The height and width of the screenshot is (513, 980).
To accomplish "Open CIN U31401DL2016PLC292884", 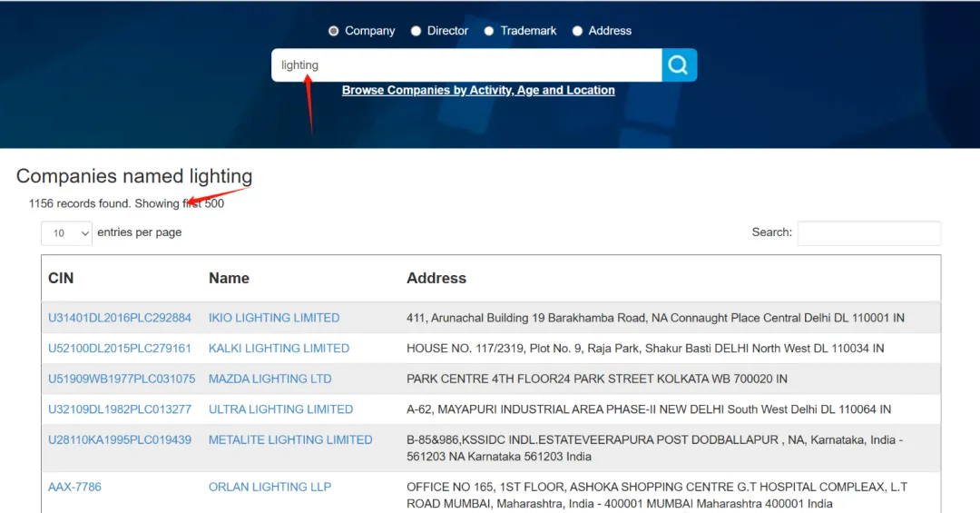I will tap(120, 318).
